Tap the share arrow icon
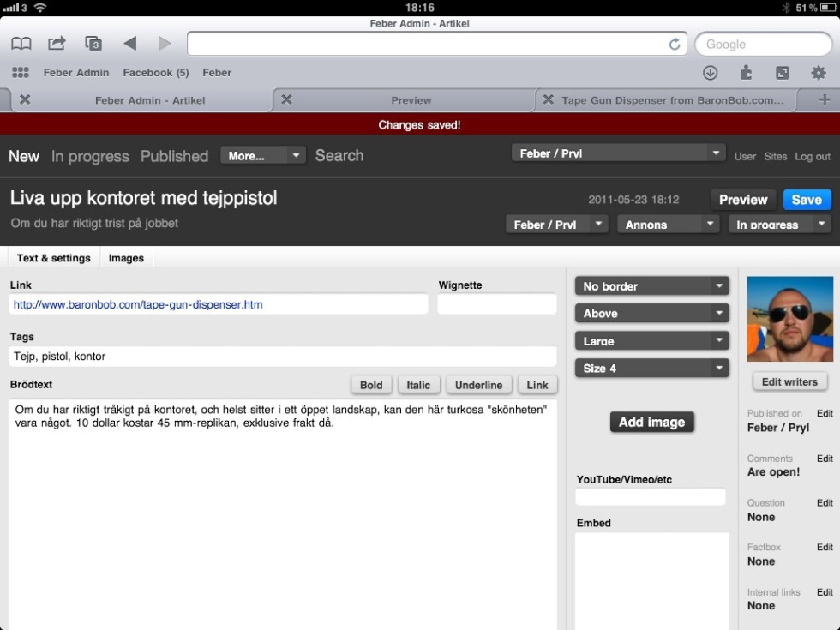Screen dimensions: 840x630 (x=57, y=44)
